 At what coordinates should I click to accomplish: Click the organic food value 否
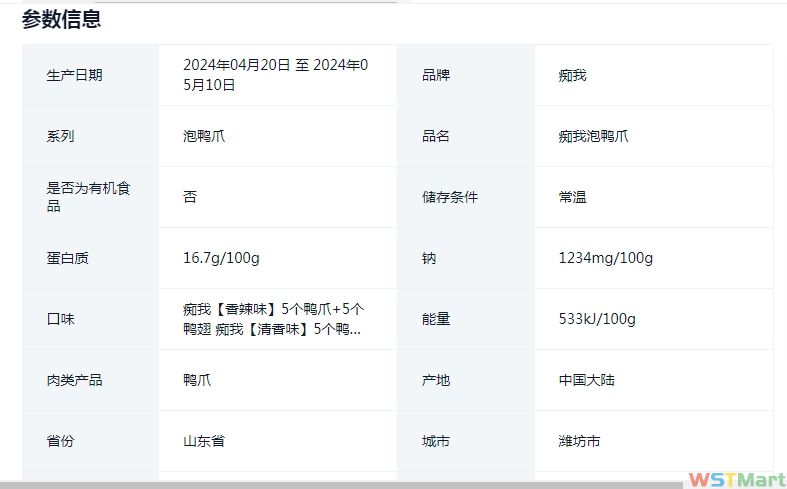click(190, 197)
